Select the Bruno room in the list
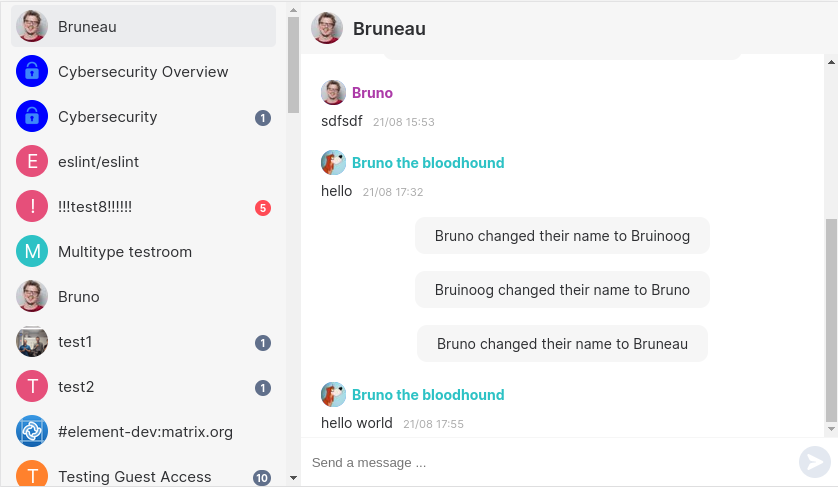 [x=79, y=297]
